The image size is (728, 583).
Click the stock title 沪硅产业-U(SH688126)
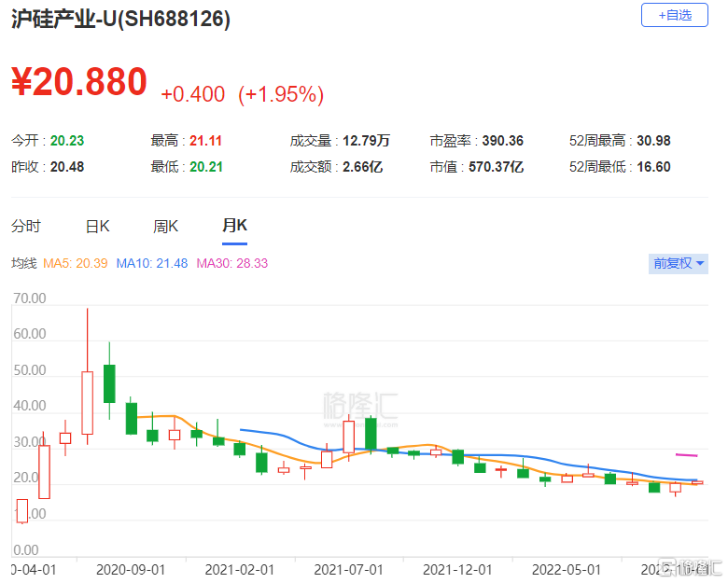[120, 19]
